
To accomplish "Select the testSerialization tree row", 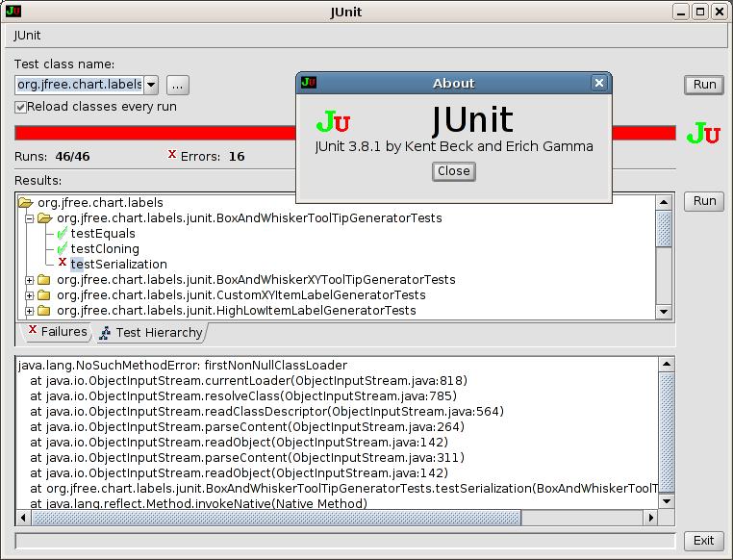I will coord(118,264).
